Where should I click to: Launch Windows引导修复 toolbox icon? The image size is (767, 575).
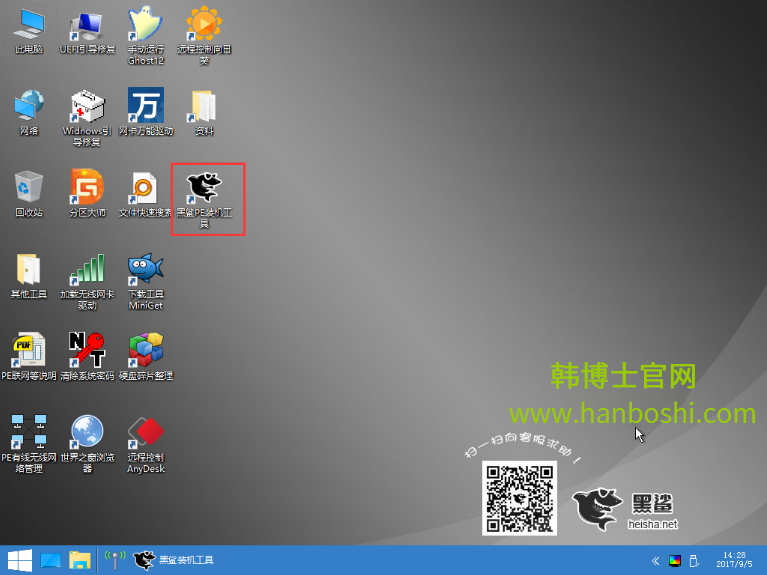pyautogui.click(x=86, y=106)
